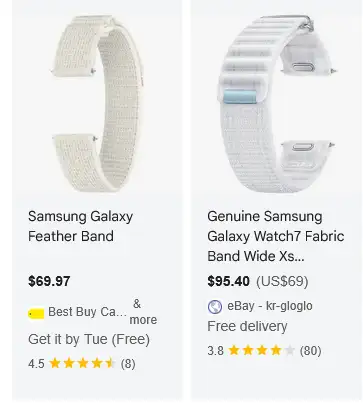Click the 3.8 rating number
Viewport: 363px width, 407px height.
[x=215, y=351]
